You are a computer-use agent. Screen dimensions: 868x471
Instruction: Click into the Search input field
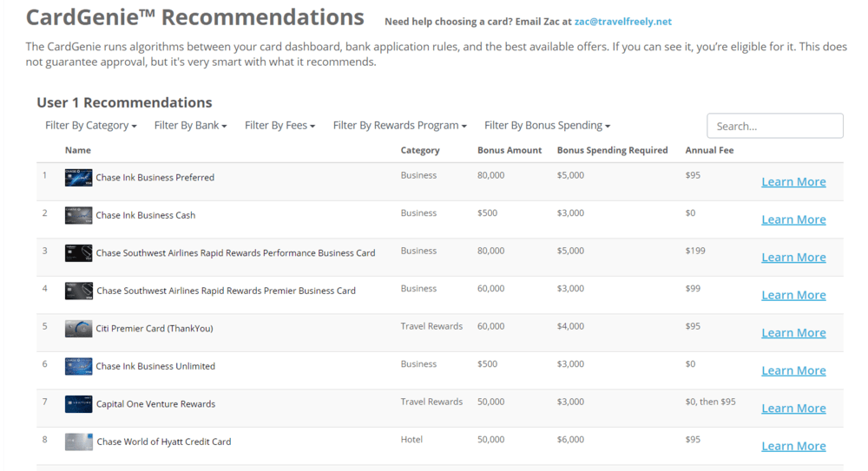click(774, 126)
